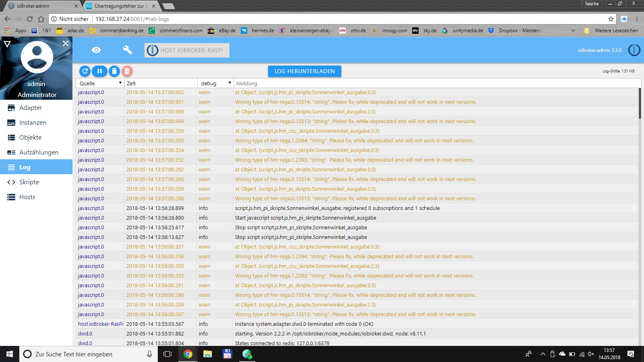Click the log page vertical scrollbar
The width and height of the screenshot is (644, 362).
[640, 103]
